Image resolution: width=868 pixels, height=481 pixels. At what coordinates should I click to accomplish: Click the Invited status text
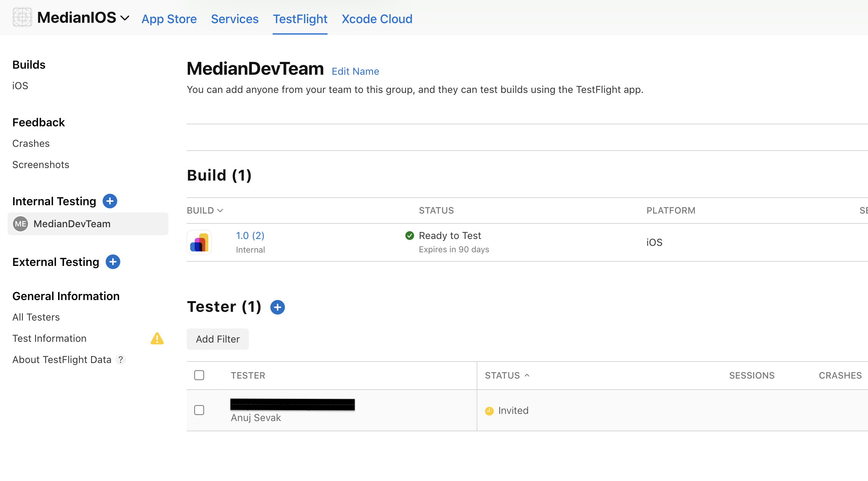point(513,410)
